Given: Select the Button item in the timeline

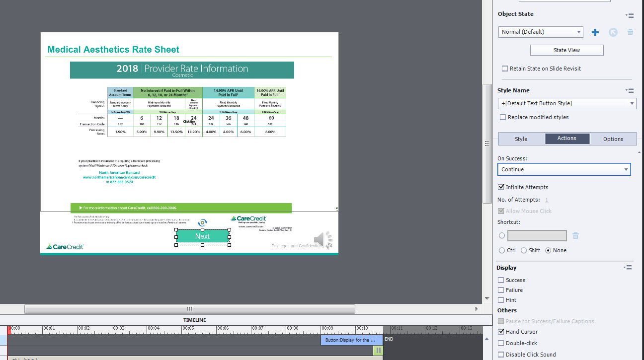Looking at the screenshot, I should (x=351, y=340).
